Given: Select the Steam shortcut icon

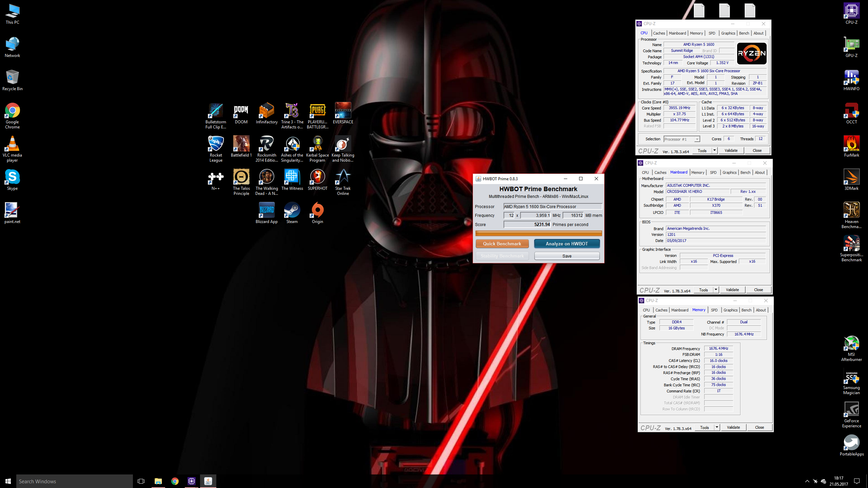Looking at the screenshot, I should click(x=292, y=213).
